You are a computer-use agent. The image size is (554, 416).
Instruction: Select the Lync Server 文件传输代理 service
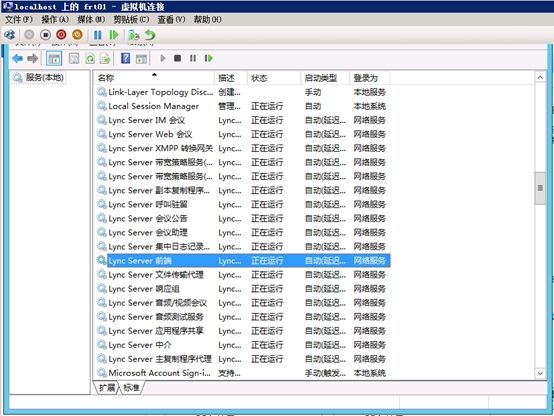tap(242, 275)
